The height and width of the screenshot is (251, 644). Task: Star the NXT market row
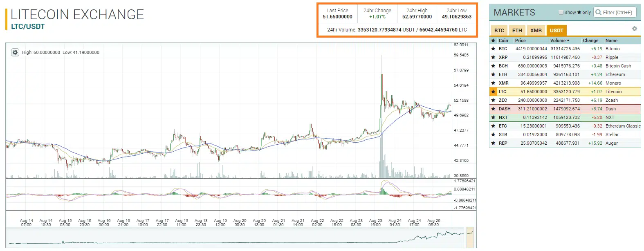[493, 117]
